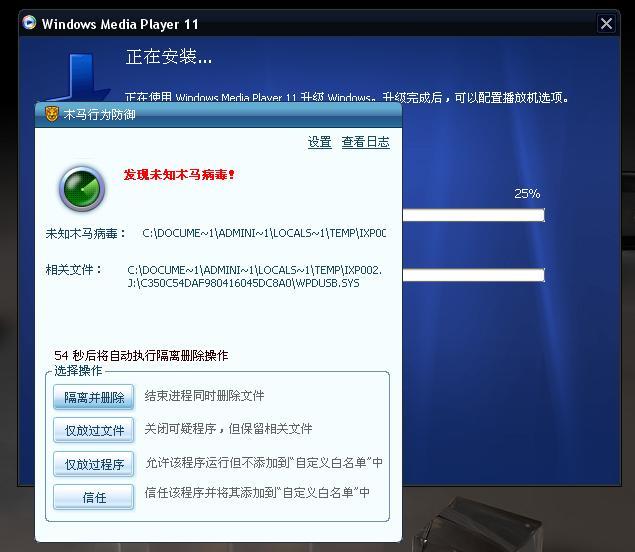Click the tiger shield icon in 木马行为防御 title
The height and width of the screenshot is (552, 635).
tap(52, 114)
